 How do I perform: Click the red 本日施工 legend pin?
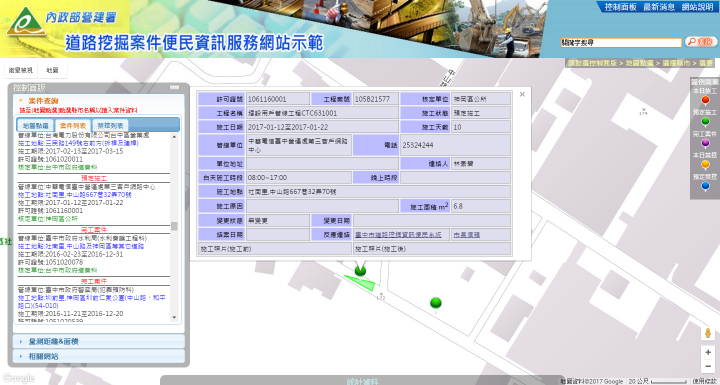pyautogui.click(x=705, y=100)
